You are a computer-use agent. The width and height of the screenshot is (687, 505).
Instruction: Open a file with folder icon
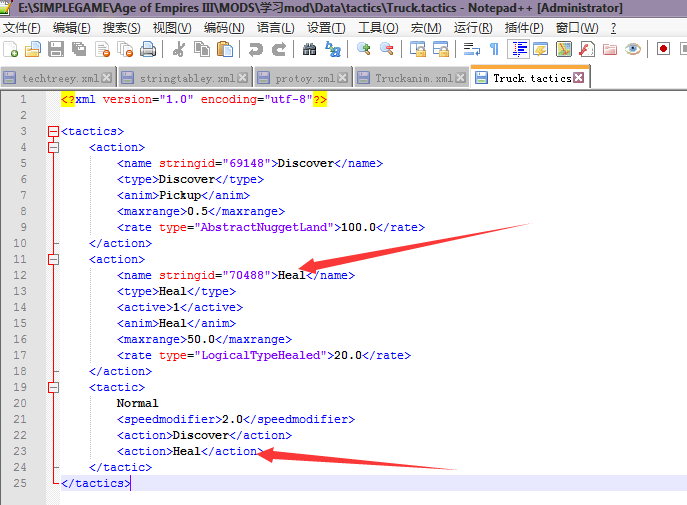(x=33, y=49)
